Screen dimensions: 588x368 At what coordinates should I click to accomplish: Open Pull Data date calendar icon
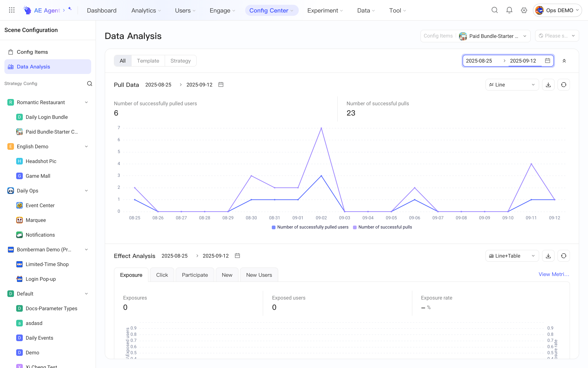pyautogui.click(x=221, y=84)
